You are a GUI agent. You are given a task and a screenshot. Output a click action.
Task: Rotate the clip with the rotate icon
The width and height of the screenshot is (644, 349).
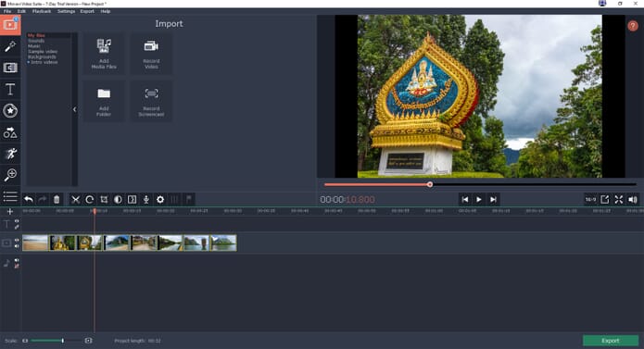coord(90,200)
